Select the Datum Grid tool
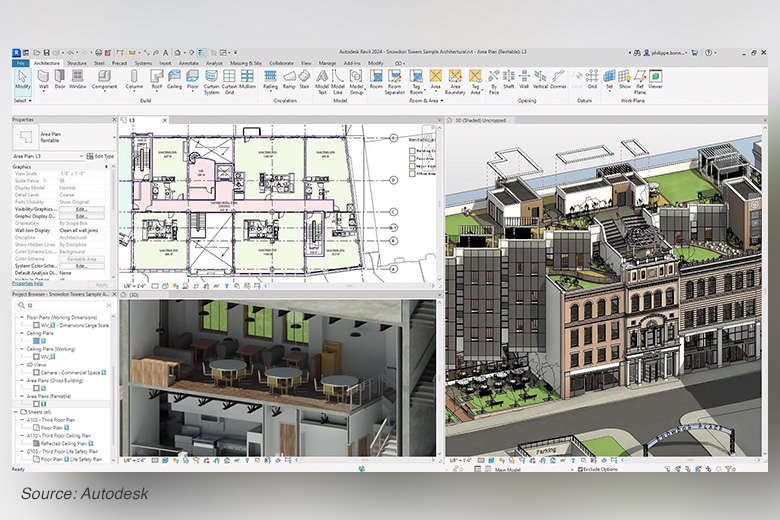 tap(592, 80)
